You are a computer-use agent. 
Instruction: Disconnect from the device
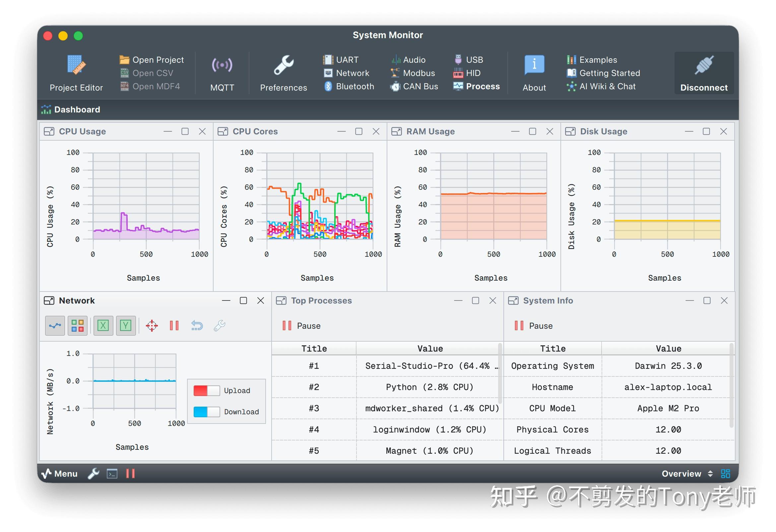(x=704, y=73)
